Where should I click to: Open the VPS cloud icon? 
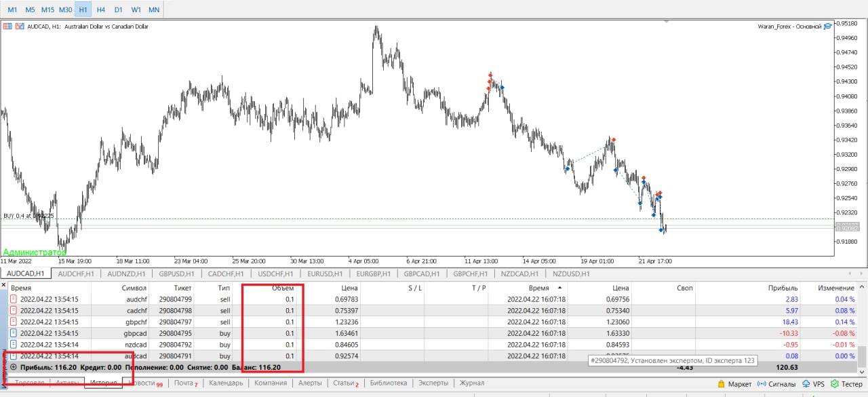pos(806,384)
